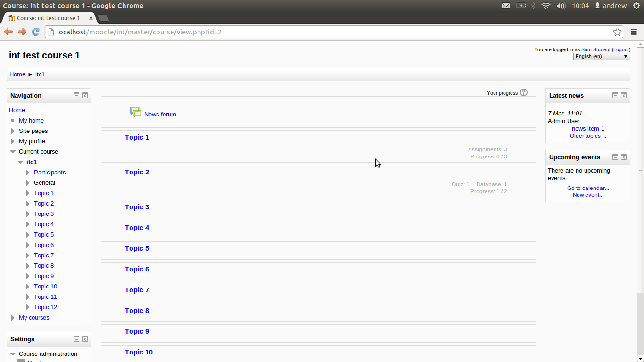Viewport: 644px width, 362px height.
Task: Select Topic 12 in Navigation tree
Action: (45, 307)
